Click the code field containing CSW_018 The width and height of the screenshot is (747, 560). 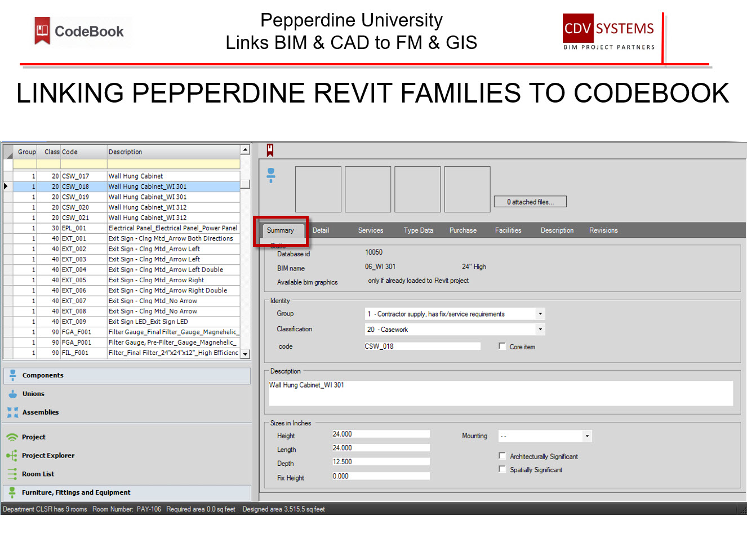[423, 346]
